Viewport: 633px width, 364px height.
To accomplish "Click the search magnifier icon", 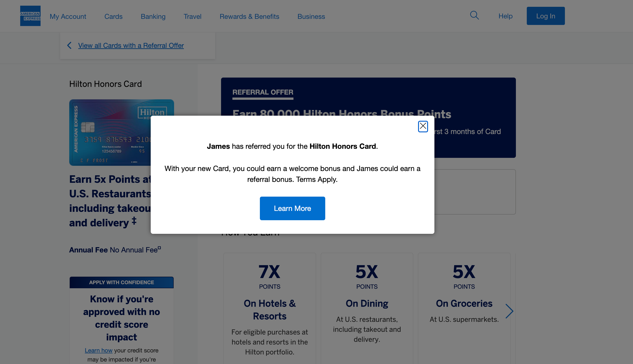I will coord(475,16).
